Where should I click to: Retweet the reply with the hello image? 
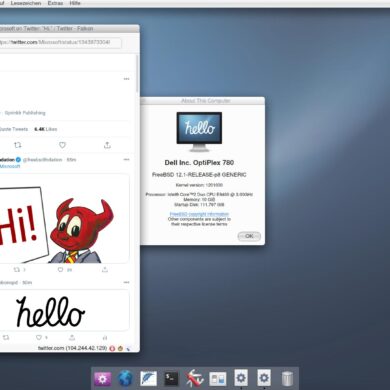(x=6, y=337)
